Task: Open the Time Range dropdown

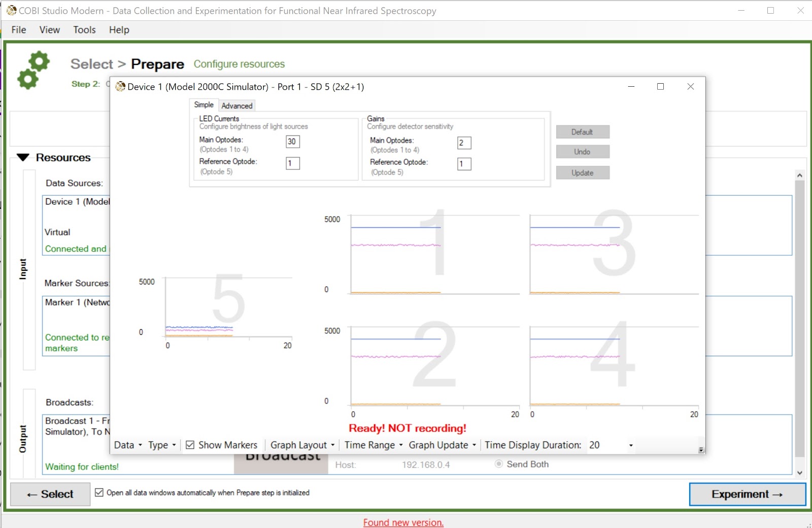Action: (374, 445)
